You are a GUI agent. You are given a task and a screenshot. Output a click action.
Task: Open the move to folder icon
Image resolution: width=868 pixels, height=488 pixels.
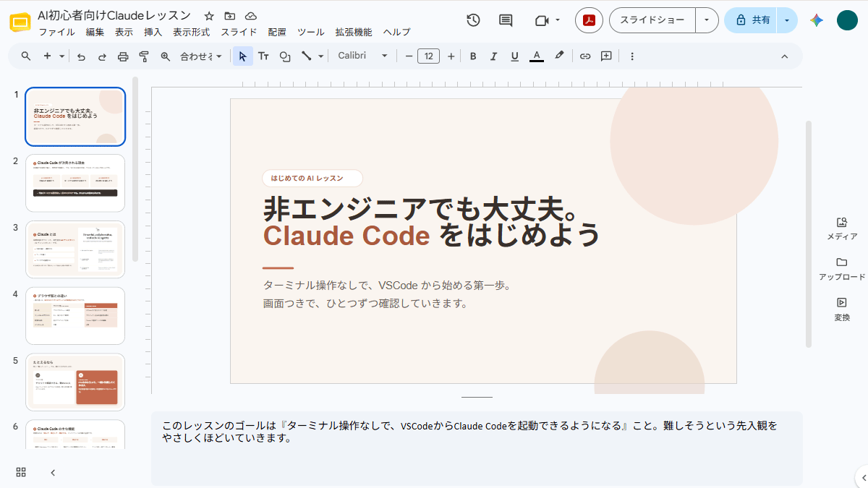230,16
